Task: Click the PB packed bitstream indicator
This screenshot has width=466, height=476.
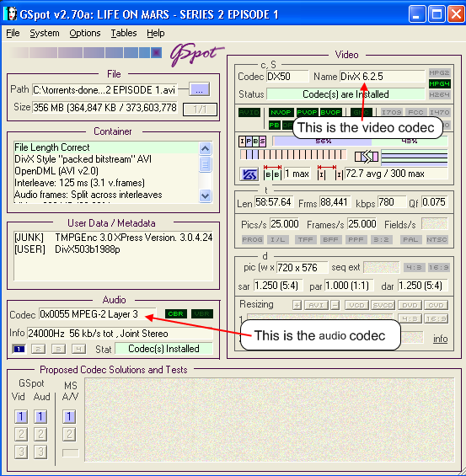Action: [274, 125]
